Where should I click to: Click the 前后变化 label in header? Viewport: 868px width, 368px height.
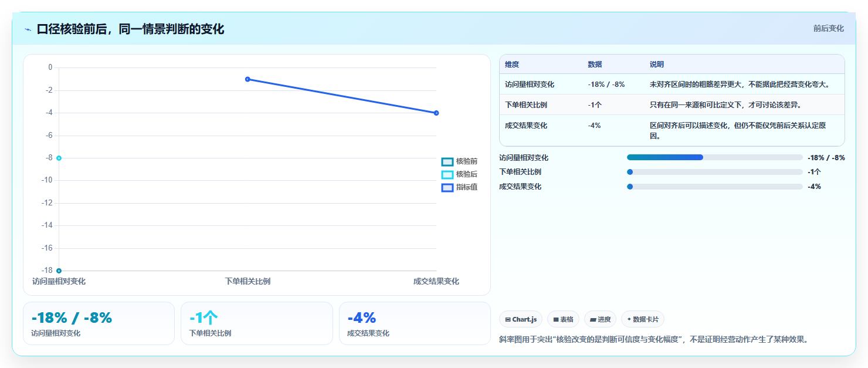pos(828,28)
